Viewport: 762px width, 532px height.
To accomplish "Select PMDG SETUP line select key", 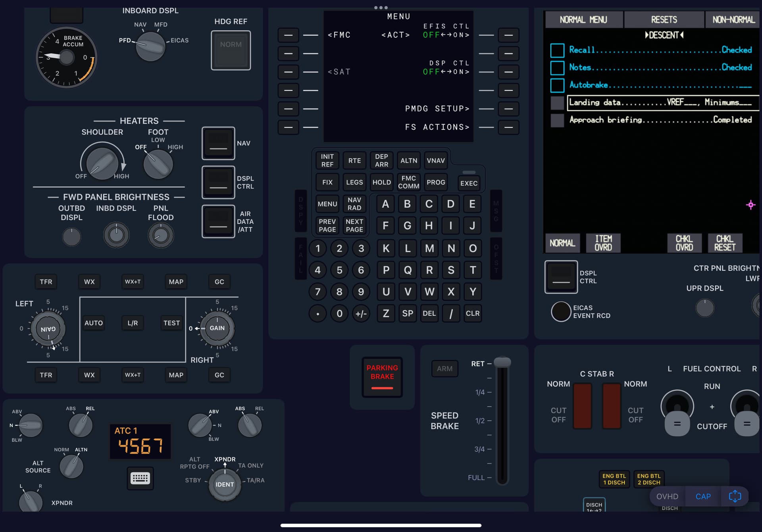I will pyautogui.click(x=508, y=109).
